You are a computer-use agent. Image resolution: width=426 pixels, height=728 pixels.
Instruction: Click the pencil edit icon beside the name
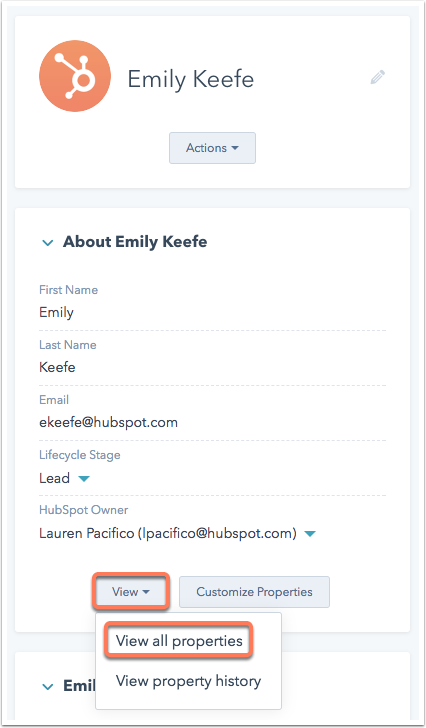[378, 77]
